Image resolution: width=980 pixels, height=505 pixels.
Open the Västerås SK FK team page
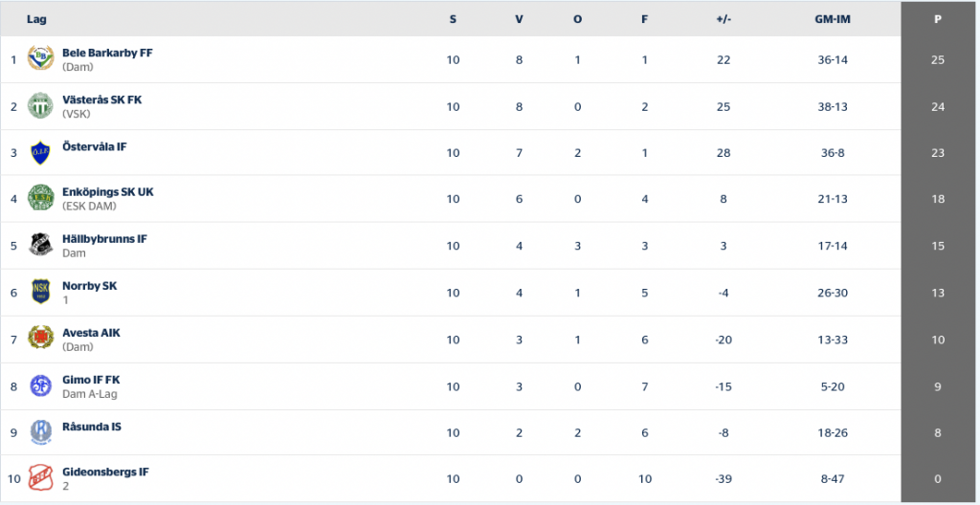[x=101, y=100]
